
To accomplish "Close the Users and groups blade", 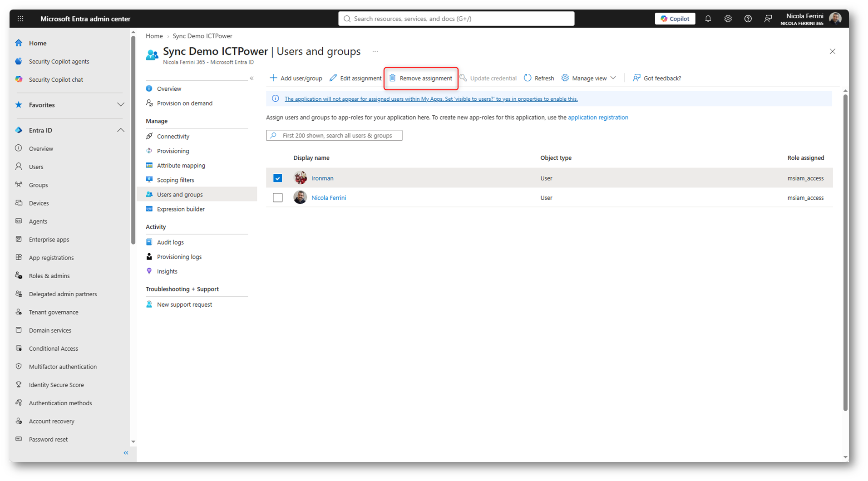I will click(x=833, y=51).
